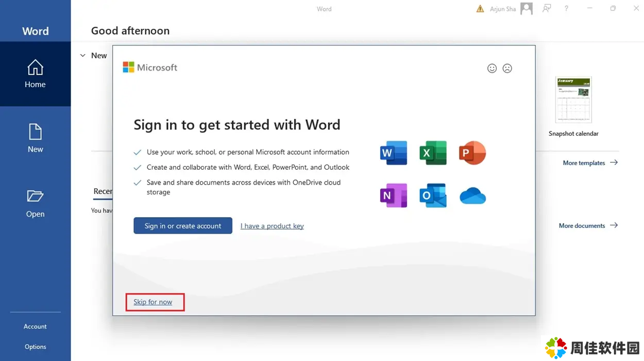Click Skip for now link

[x=153, y=302]
